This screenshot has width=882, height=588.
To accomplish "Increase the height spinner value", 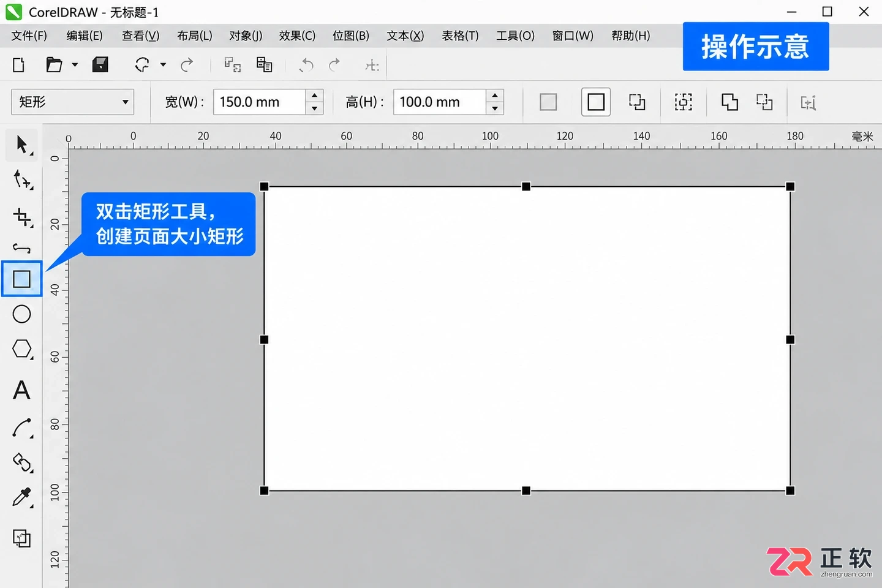I will click(x=495, y=96).
